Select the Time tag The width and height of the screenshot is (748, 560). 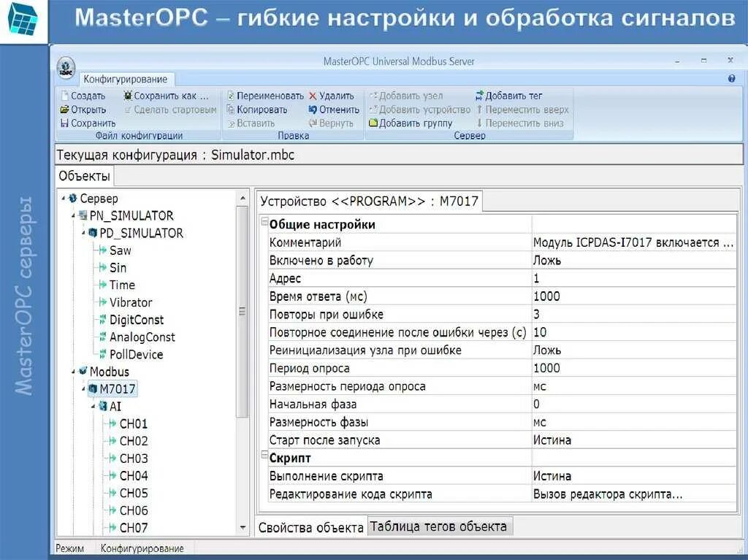coord(122,285)
